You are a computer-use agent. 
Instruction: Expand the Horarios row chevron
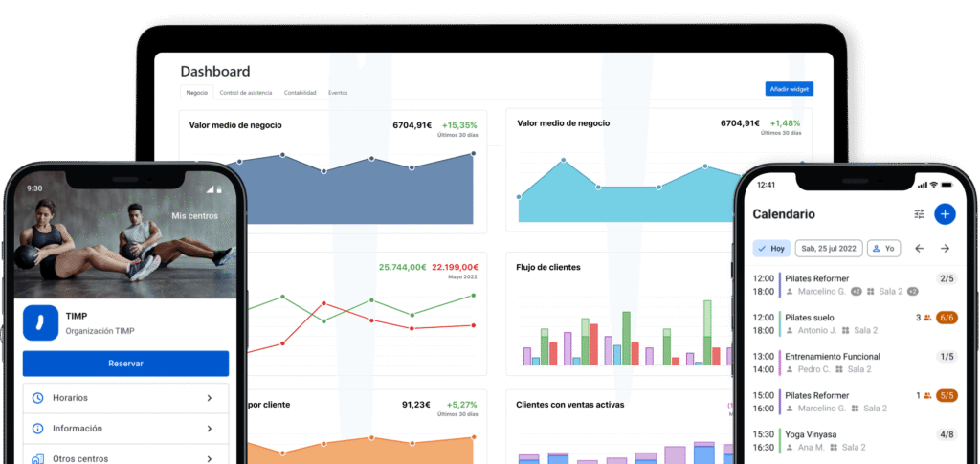209,398
